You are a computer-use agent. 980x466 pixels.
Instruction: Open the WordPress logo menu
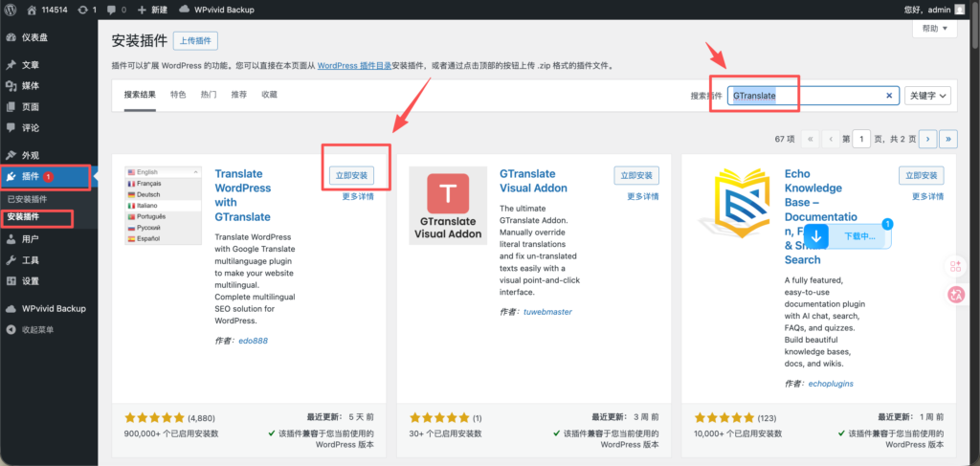point(11,10)
